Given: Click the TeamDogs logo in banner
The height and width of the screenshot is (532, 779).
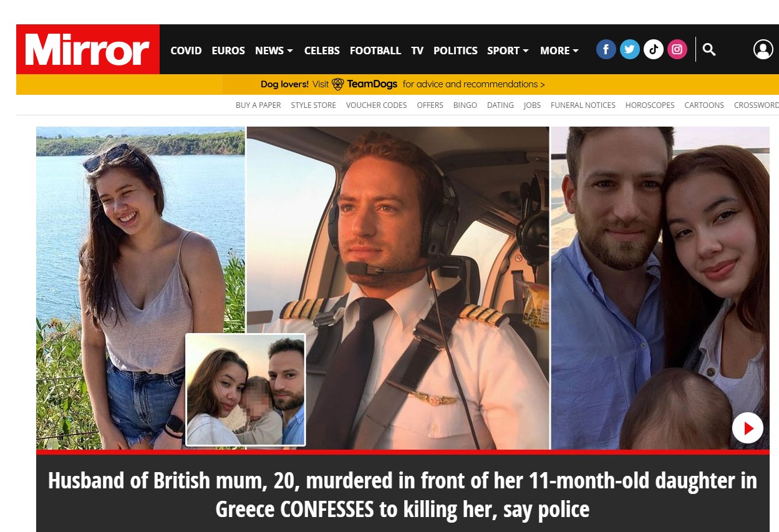Looking at the screenshot, I should point(364,84).
